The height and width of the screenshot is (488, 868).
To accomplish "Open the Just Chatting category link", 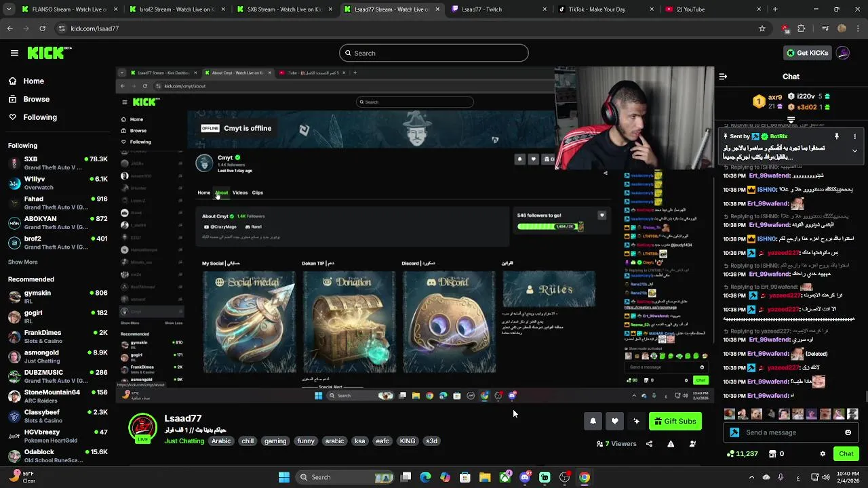I will point(184,441).
